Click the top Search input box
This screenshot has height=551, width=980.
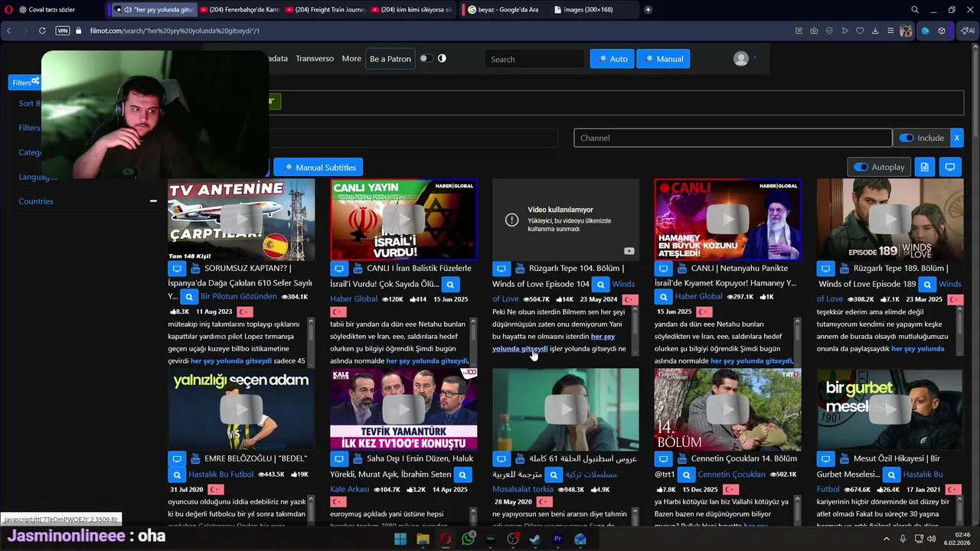(x=534, y=59)
